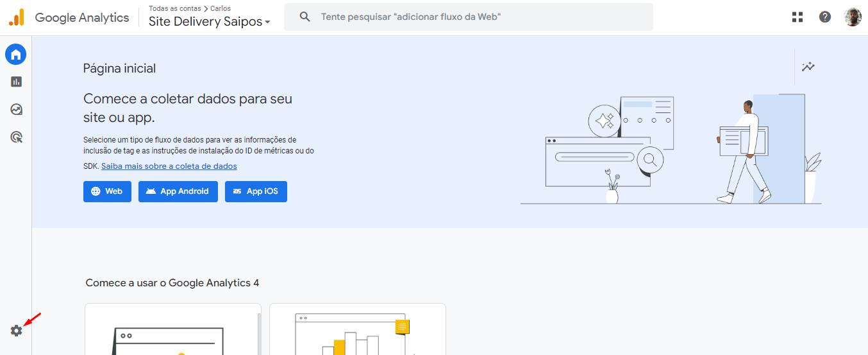
Task: Expand the Site Delivery Saipos property selector
Action: [x=210, y=22]
